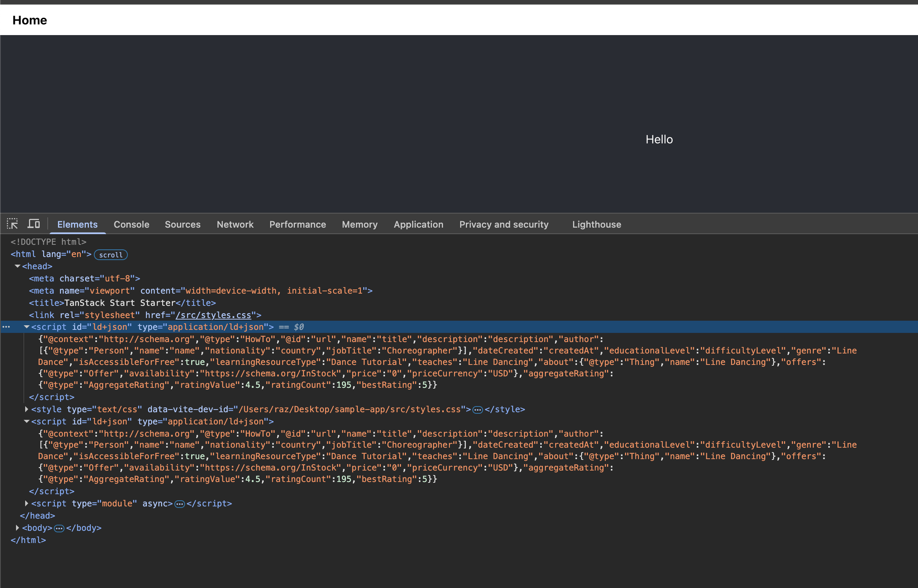918x588 pixels.
Task: Click the ellipsis beside selected script row
Action: point(6,327)
